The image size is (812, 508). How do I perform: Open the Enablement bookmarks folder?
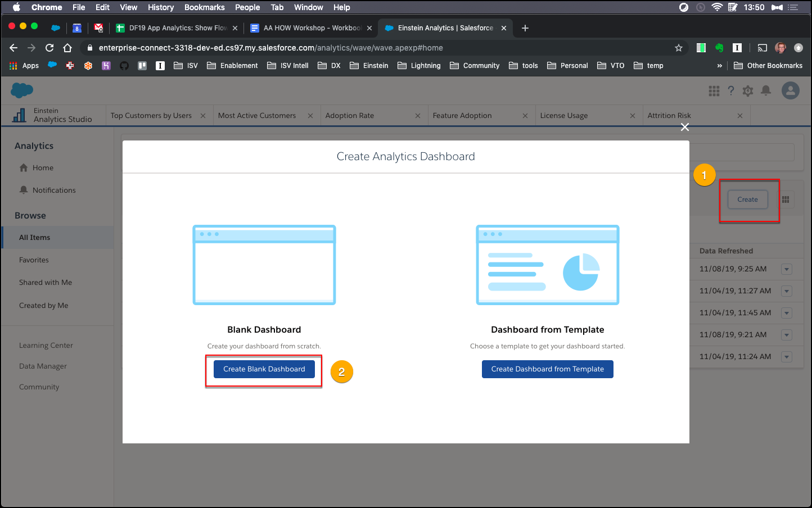coord(232,66)
